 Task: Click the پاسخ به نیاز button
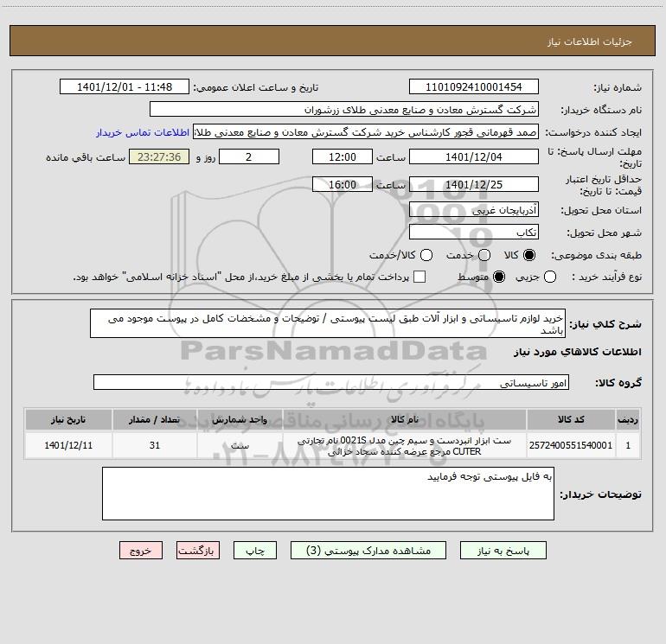[x=503, y=551]
